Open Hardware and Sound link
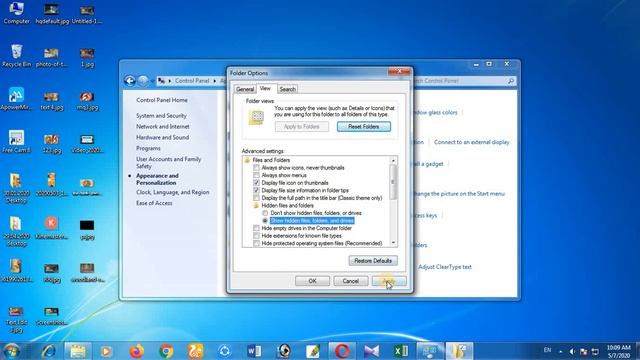This screenshot has width=640, height=360. [162, 138]
